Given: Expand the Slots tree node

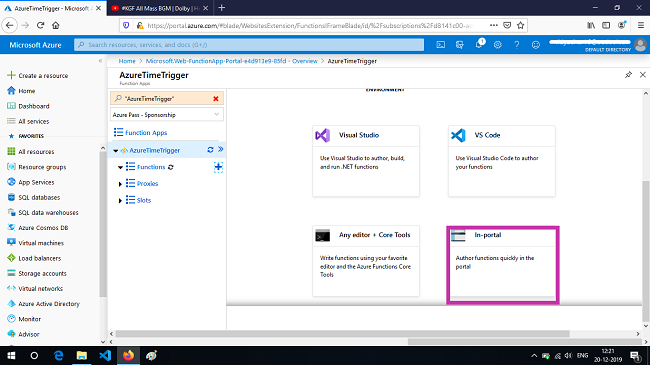Looking at the screenshot, I should pyautogui.click(x=120, y=201).
